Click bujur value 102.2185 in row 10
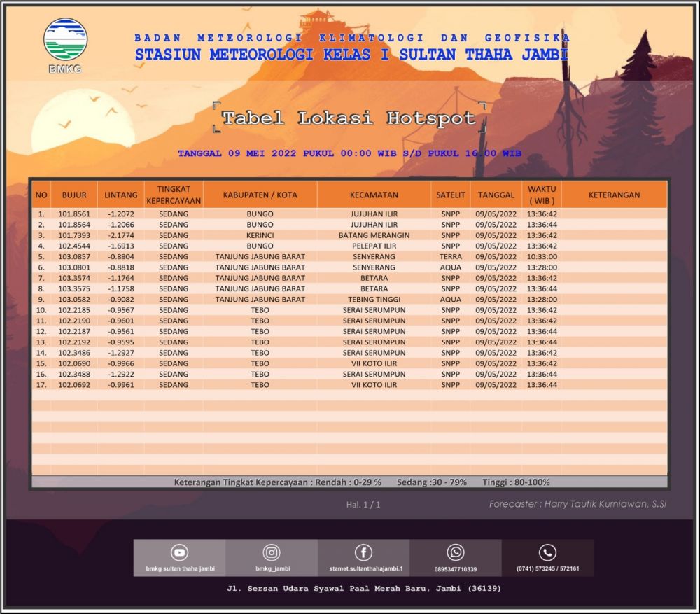This screenshot has width=700, height=614. point(74,310)
